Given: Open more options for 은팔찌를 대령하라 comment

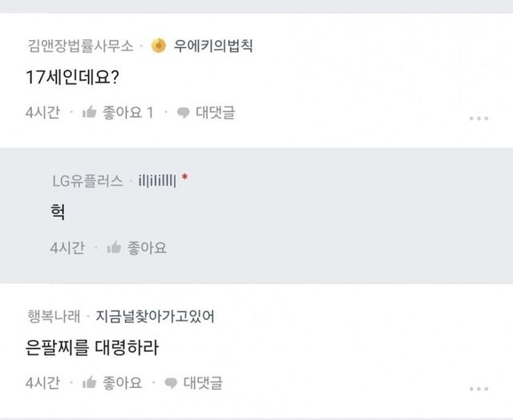Looking at the screenshot, I should (478, 388).
